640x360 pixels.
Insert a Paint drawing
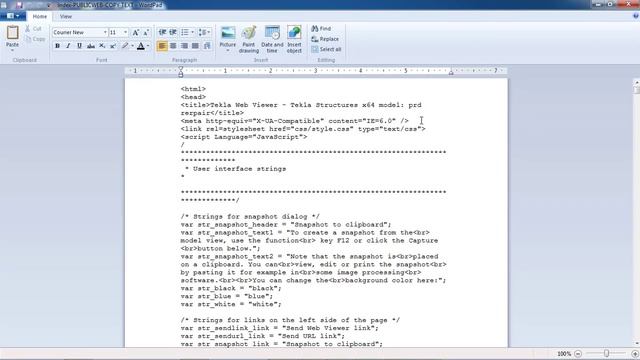click(249, 39)
